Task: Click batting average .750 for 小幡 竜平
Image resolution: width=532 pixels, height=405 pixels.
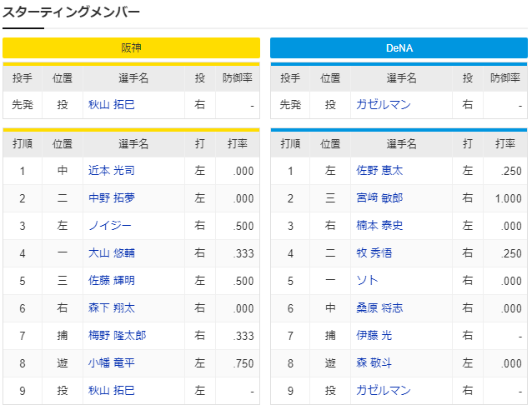Action: pos(243,363)
